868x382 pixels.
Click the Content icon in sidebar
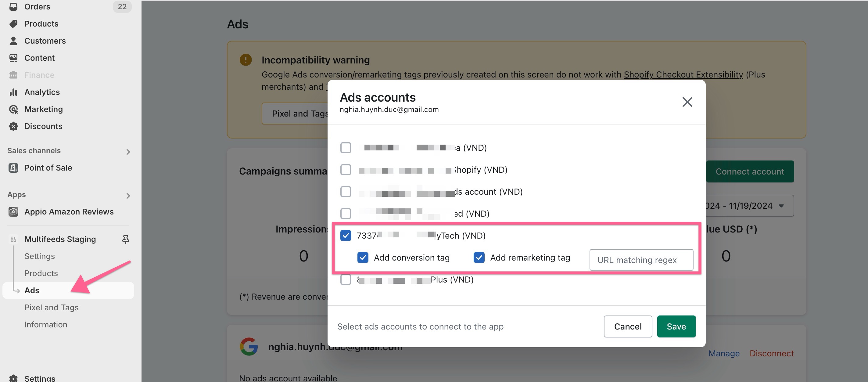click(13, 58)
